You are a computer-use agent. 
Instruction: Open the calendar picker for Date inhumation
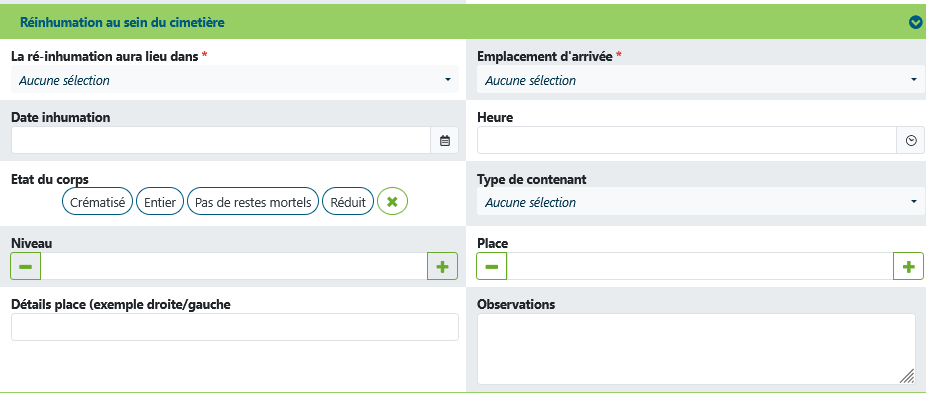(445, 141)
